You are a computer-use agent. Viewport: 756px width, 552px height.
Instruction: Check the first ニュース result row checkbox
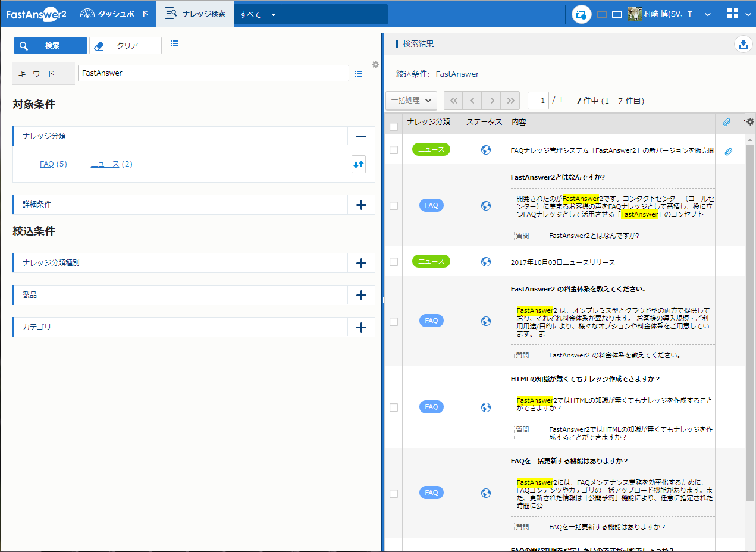(394, 150)
